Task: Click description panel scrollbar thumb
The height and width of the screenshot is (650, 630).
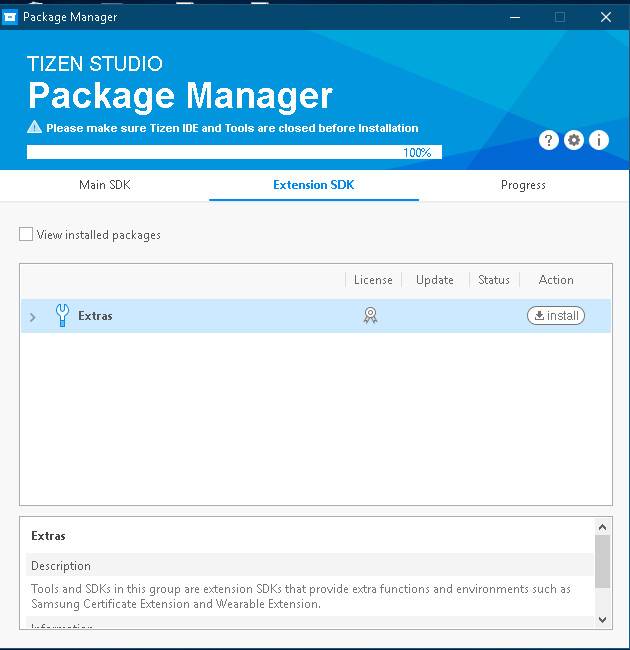Action: (602, 561)
